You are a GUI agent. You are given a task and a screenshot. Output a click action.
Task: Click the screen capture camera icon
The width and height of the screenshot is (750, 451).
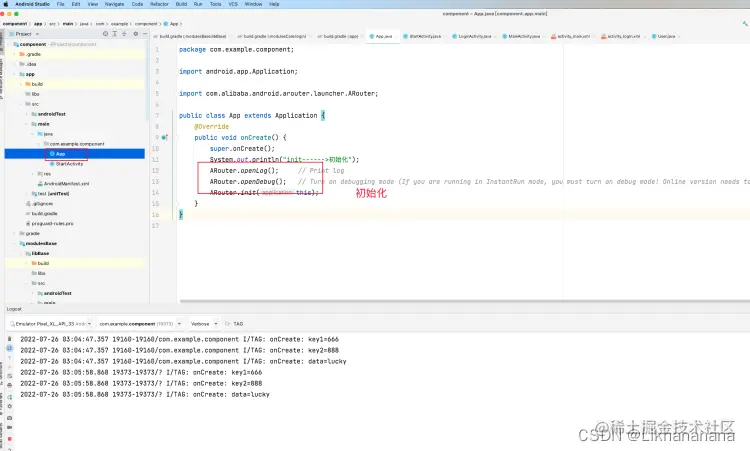(x=10, y=418)
